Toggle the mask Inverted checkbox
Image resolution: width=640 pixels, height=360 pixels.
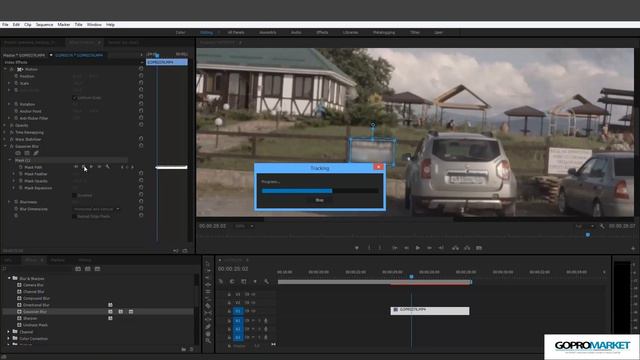click(74, 195)
